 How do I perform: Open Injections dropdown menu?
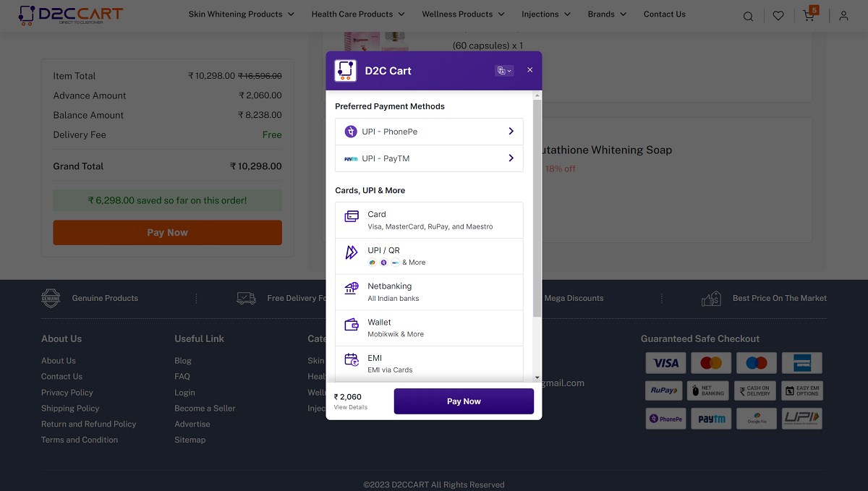546,14
